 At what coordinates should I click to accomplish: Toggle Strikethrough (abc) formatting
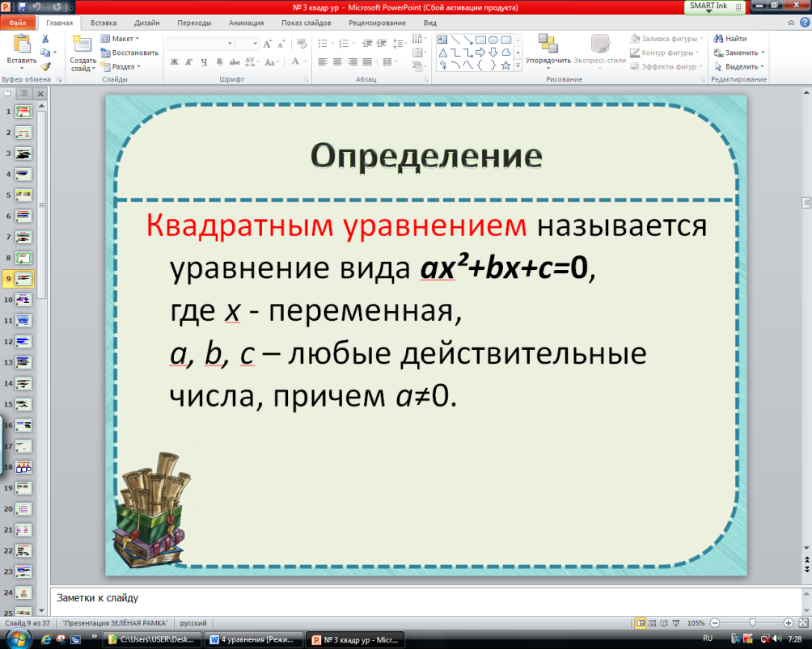tap(235, 62)
